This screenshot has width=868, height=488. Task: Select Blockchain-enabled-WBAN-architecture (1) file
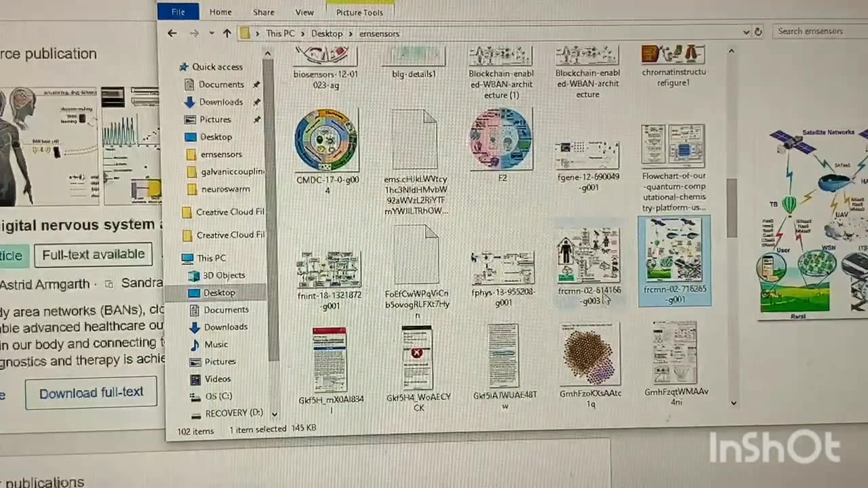(x=500, y=73)
